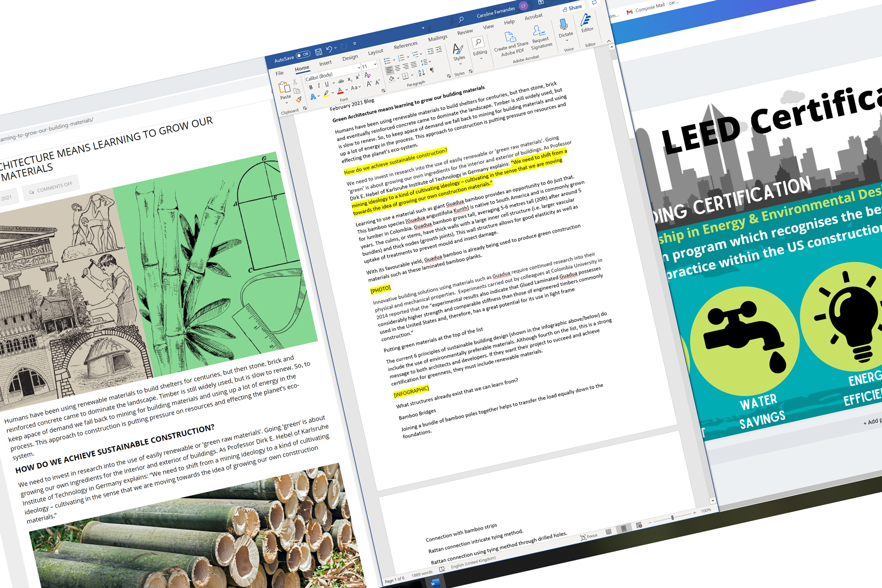Image resolution: width=882 pixels, height=588 pixels.
Task: Open the References tab
Action: click(405, 45)
